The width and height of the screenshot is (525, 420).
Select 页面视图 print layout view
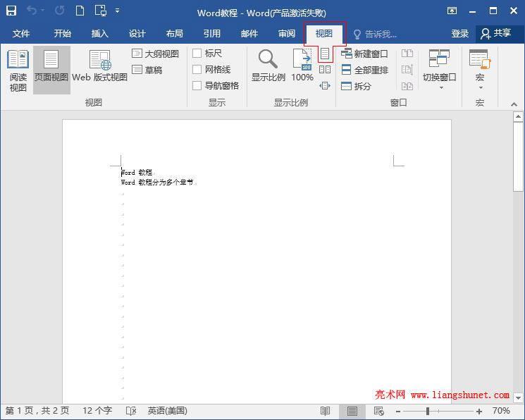[51, 70]
